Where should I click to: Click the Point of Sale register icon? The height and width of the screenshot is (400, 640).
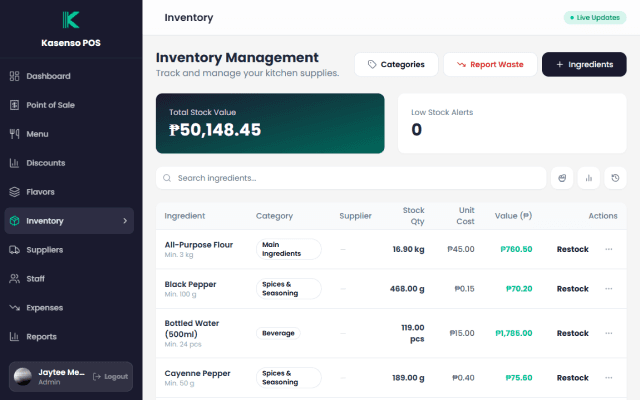[x=14, y=105]
